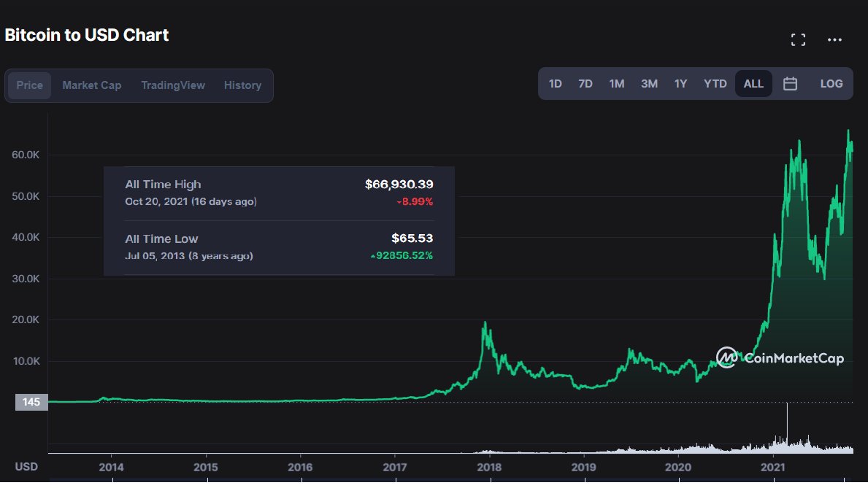Select the 1M time range

coord(617,84)
